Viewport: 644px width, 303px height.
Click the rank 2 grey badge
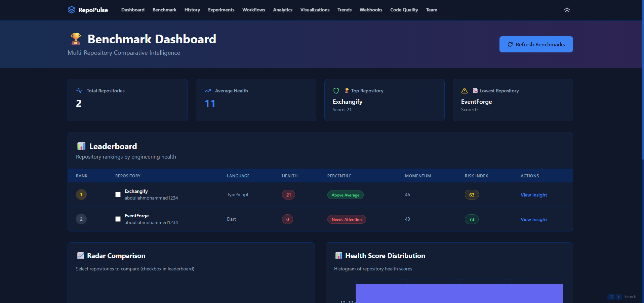click(x=81, y=219)
